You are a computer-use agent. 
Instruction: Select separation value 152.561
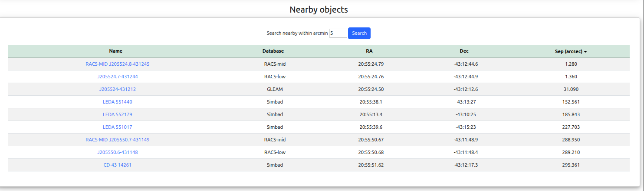click(571, 102)
